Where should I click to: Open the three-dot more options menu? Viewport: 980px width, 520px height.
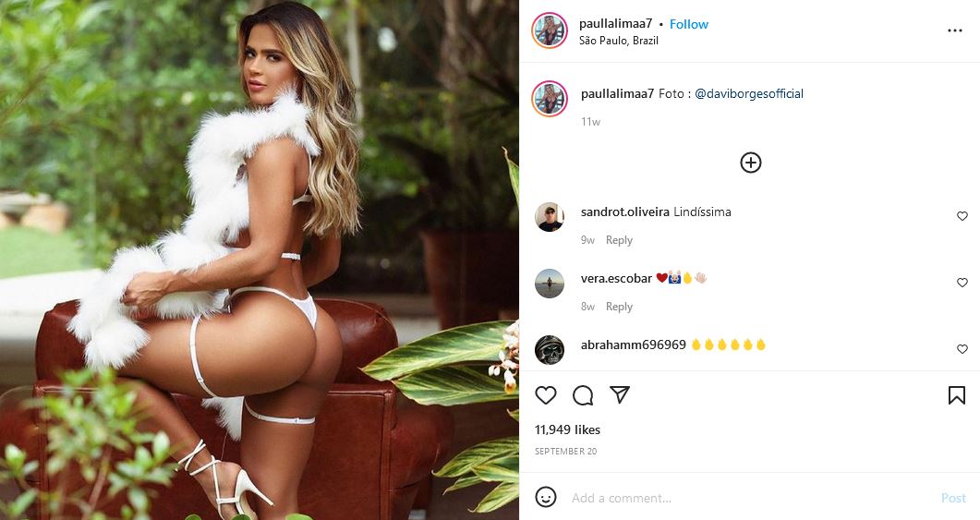click(x=954, y=30)
